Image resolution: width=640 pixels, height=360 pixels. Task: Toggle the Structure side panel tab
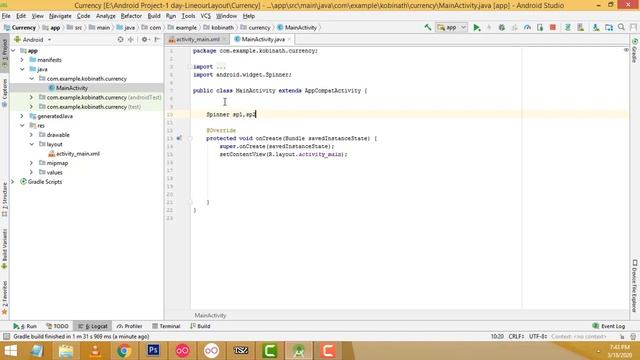(4, 200)
